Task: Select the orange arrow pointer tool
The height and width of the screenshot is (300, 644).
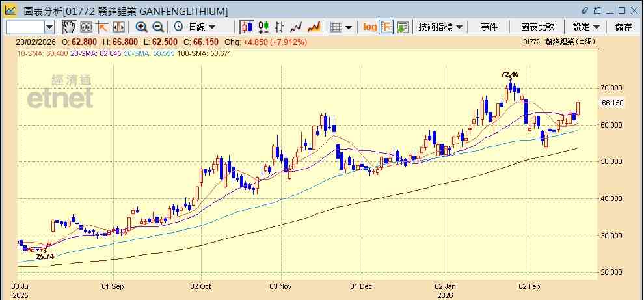Action: tap(102, 27)
